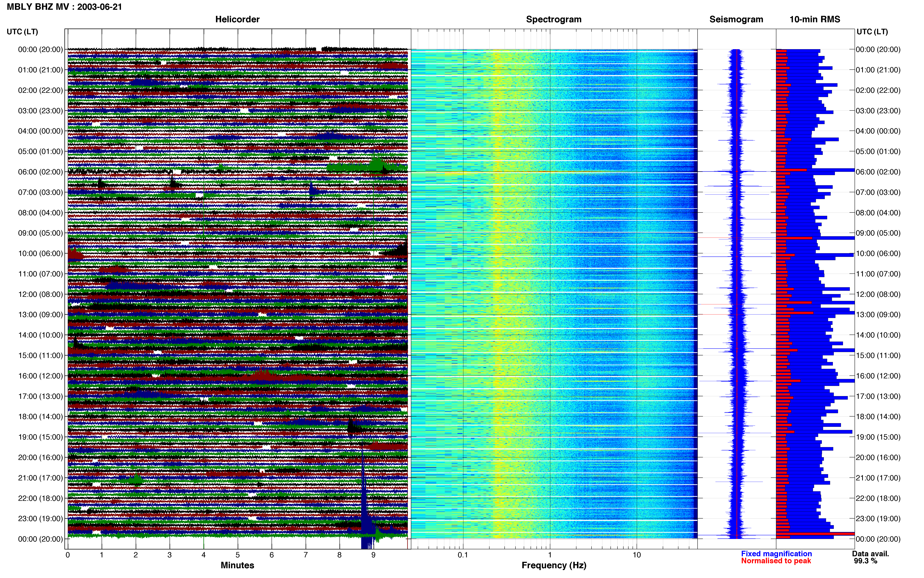Screen dimensions: 924x578
Task: Select the Spectrogram panel heading
Action: (554, 19)
